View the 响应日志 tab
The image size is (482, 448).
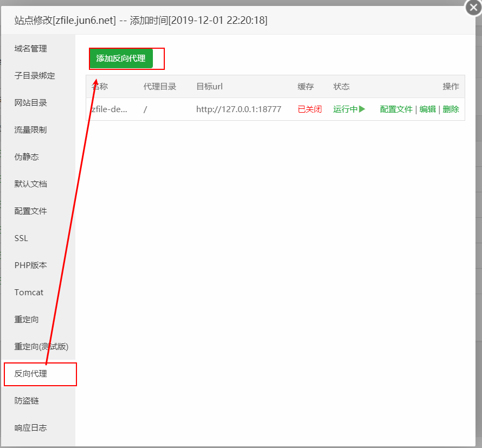coord(31,428)
